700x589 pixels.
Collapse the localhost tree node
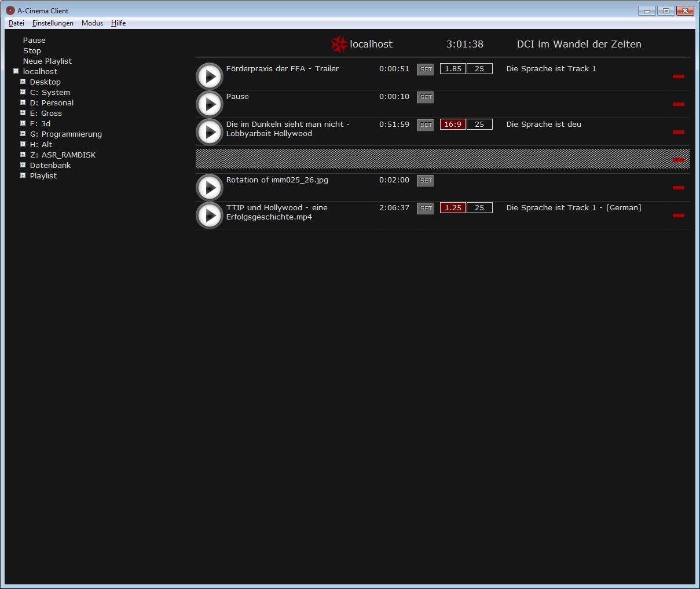pyautogui.click(x=16, y=71)
